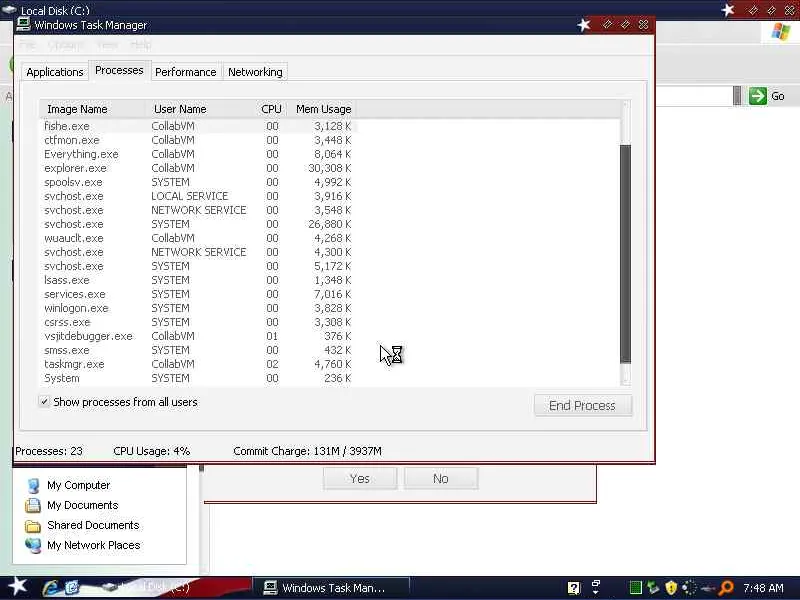Viewport: 800px width, 600px height.
Task: Open the star Start button on taskbar
Action: tap(18, 586)
